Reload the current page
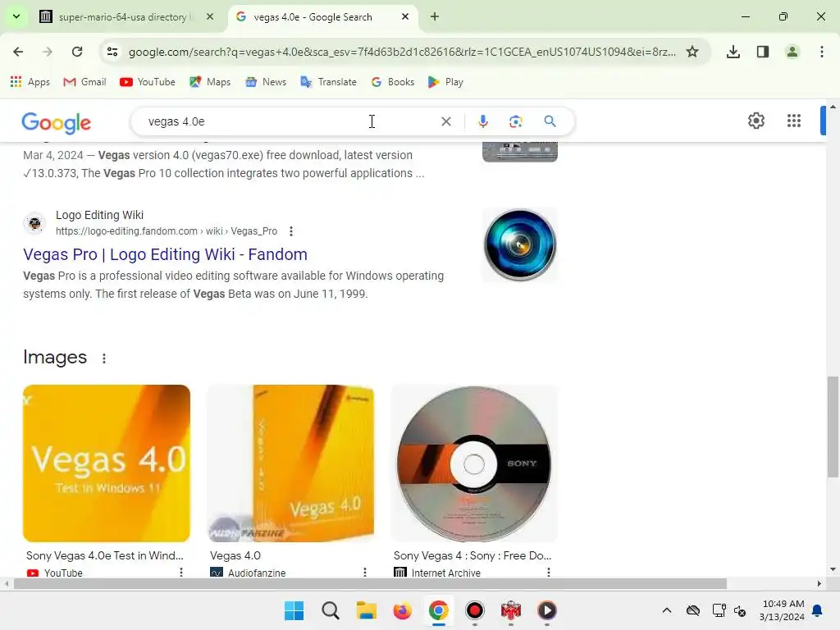 (77, 52)
